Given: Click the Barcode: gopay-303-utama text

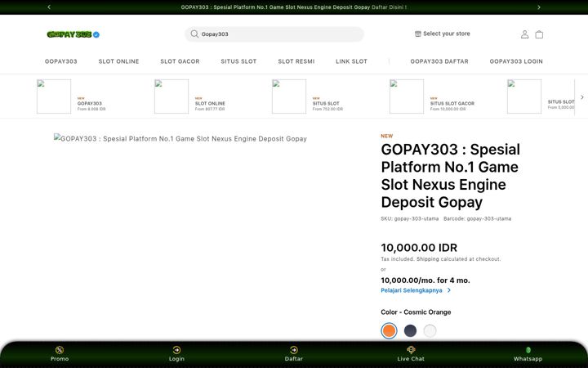Looking at the screenshot, I should (x=477, y=218).
